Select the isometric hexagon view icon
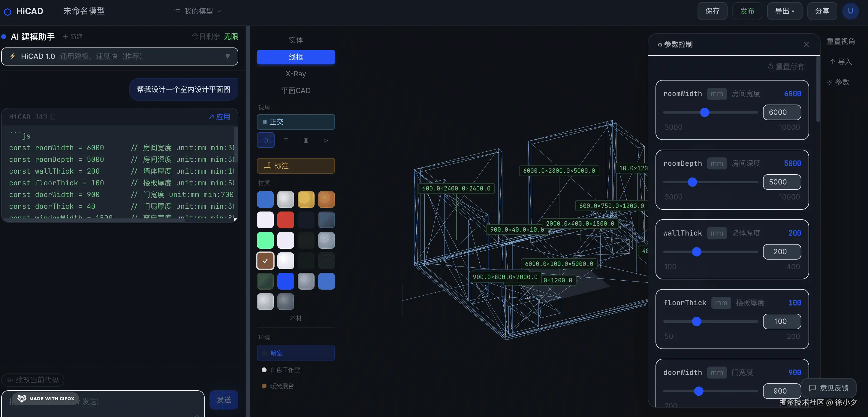Screen dimensions: 868x417 tap(266, 140)
